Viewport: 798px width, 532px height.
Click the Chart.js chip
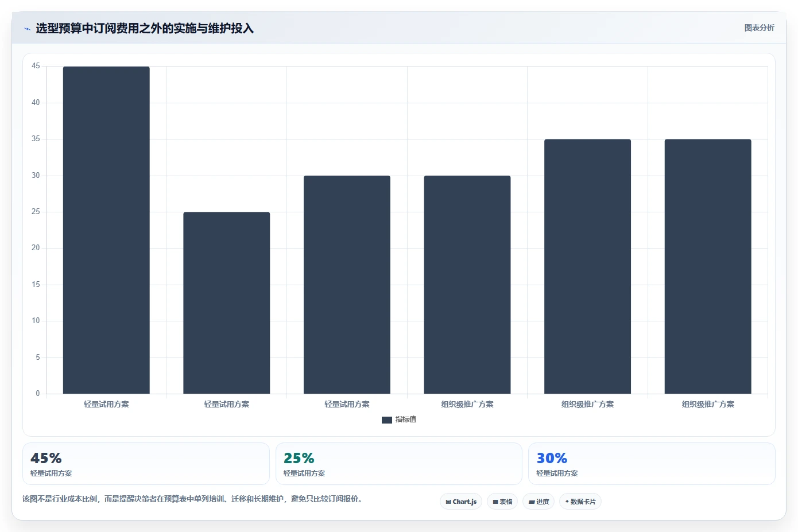[x=461, y=502]
